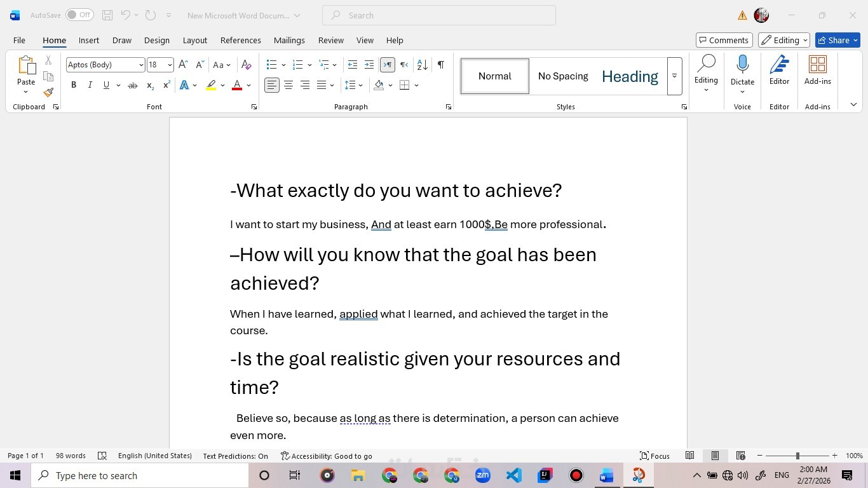Screen dimensions: 868x488
Task: Switch to Read Mode view icon
Action: [x=689, y=456]
